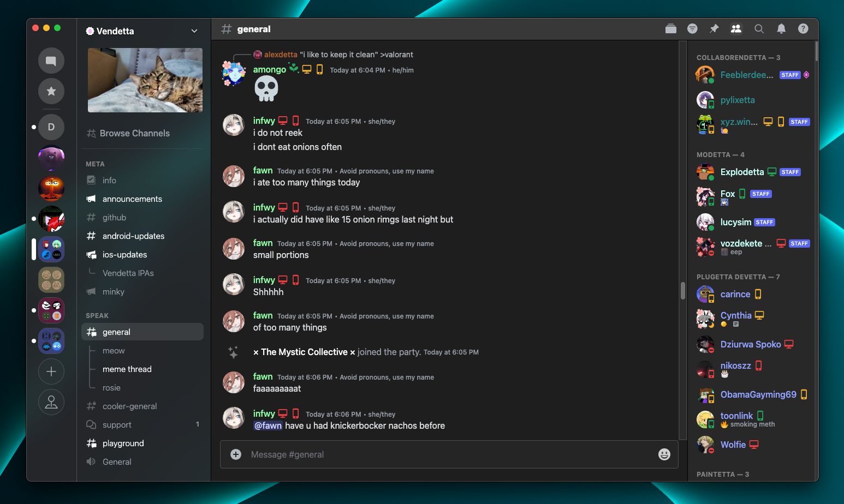Screen dimensions: 844x504
Task: Open the github channel
Action: [x=142, y=217]
